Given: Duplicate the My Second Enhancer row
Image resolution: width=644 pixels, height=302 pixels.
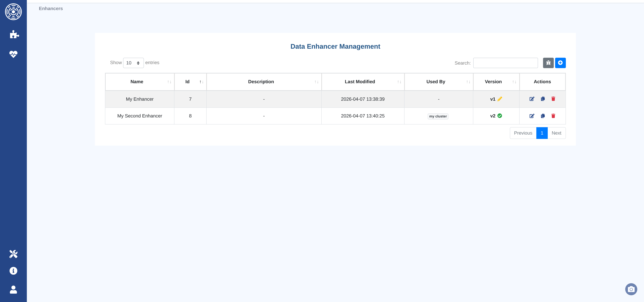Looking at the screenshot, I should coord(543,116).
